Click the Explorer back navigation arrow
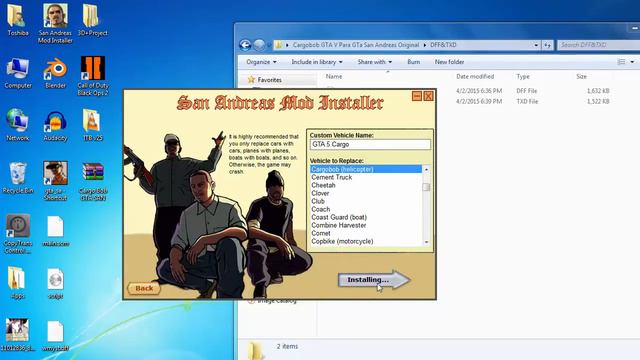Viewport: 640px width, 360px height. pos(245,45)
